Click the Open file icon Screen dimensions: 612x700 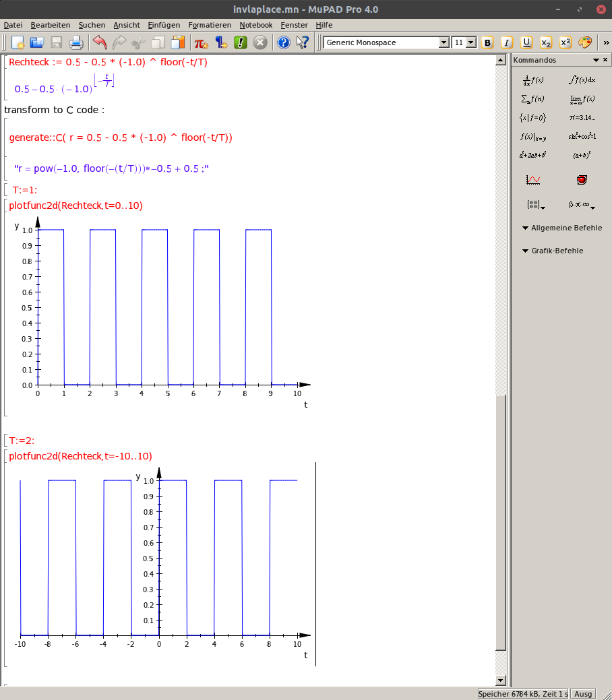(36, 42)
